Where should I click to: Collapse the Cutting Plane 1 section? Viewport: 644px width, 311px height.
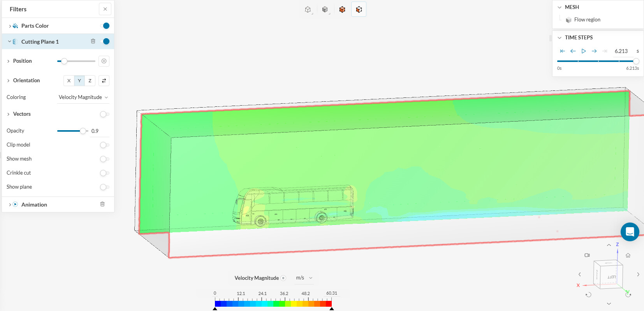point(10,41)
